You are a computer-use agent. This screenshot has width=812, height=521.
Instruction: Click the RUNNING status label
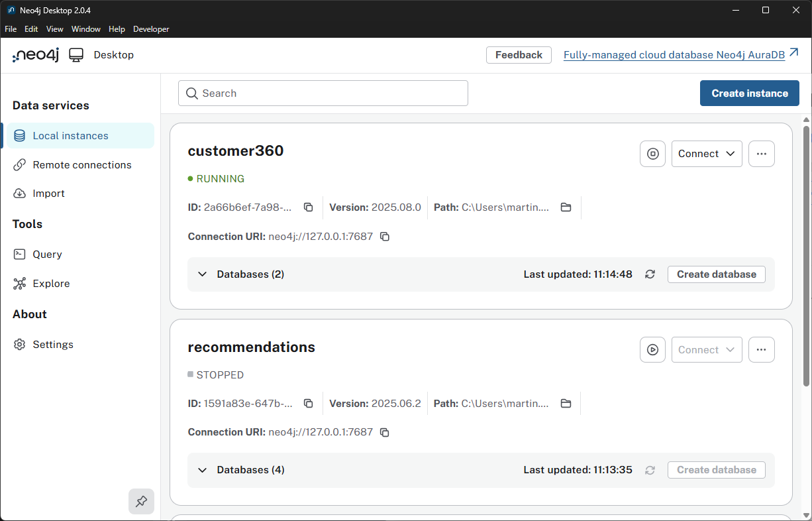pyautogui.click(x=221, y=179)
